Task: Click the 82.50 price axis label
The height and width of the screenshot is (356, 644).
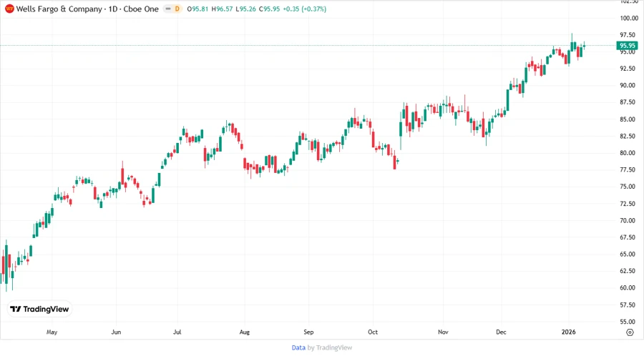Action: pyautogui.click(x=628, y=136)
